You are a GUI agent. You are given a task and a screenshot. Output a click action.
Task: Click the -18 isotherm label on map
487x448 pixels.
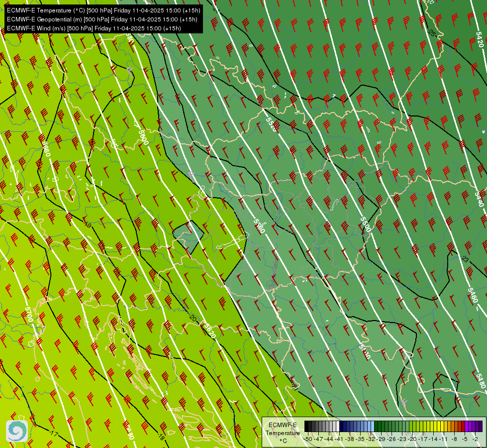(x=161, y=437)
